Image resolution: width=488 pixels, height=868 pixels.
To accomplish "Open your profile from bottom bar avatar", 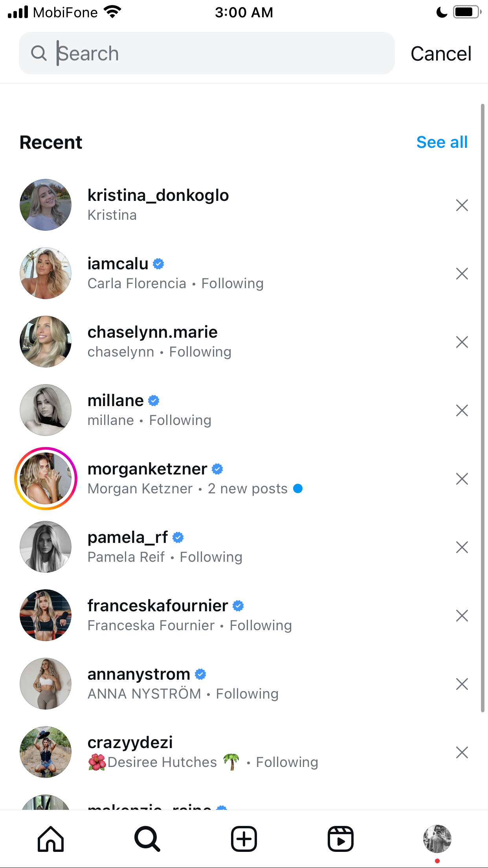I will click(x=437, y=839).
